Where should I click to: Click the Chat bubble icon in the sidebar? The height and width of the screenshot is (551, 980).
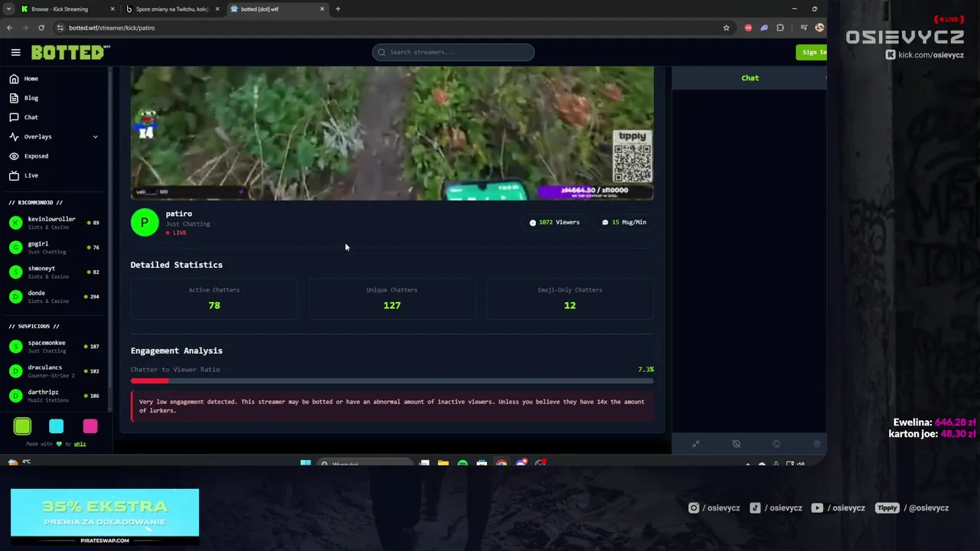pyautogui.click(x=14, y=117)
